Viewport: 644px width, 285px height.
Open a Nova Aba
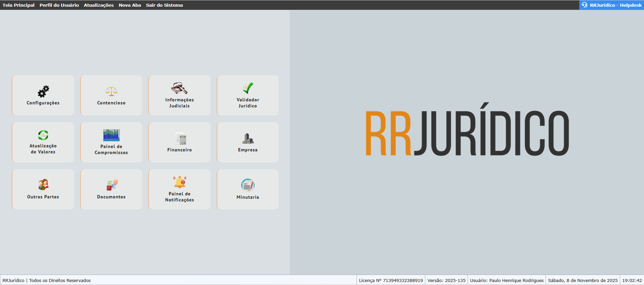(x=130, y=5)
